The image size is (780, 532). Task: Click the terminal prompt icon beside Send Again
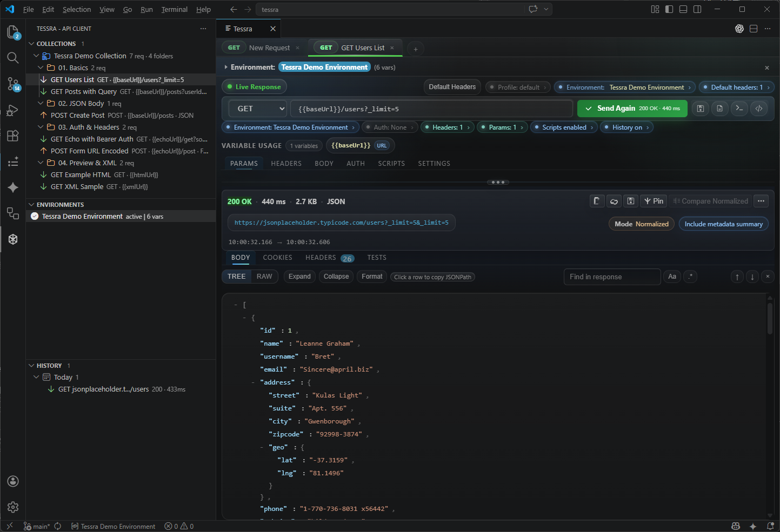739,109
